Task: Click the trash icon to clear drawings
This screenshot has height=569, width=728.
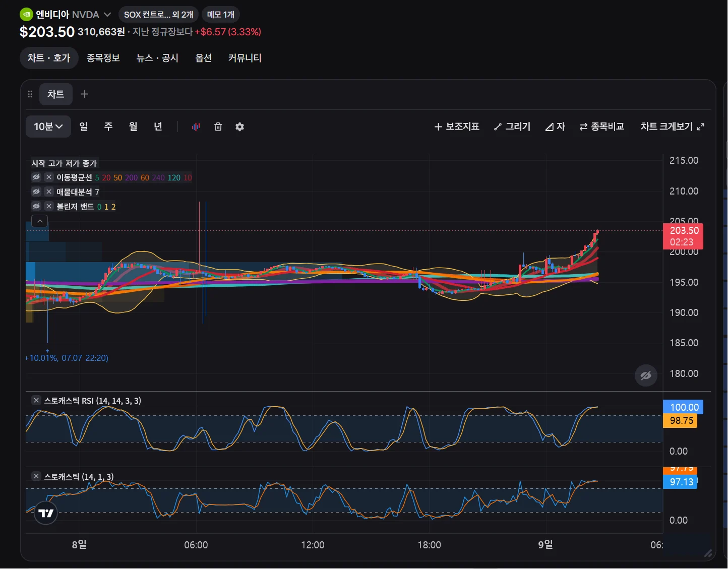Action: point(218,127)
